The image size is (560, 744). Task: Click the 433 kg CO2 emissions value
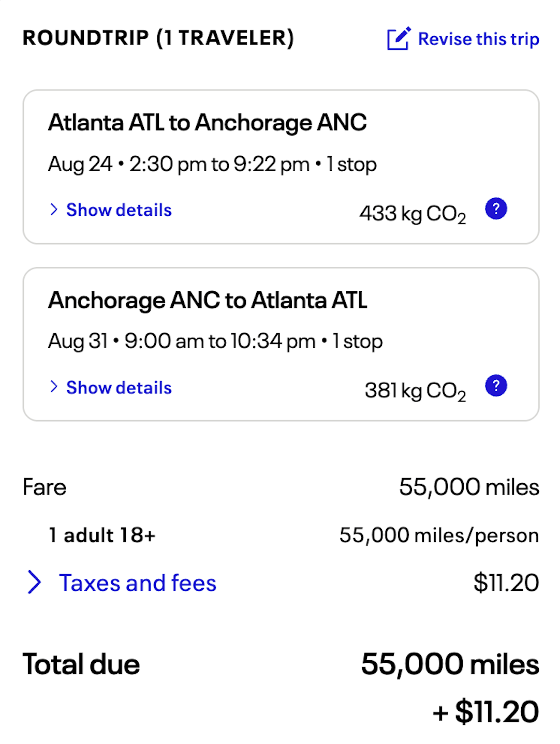tap(412, 213)
